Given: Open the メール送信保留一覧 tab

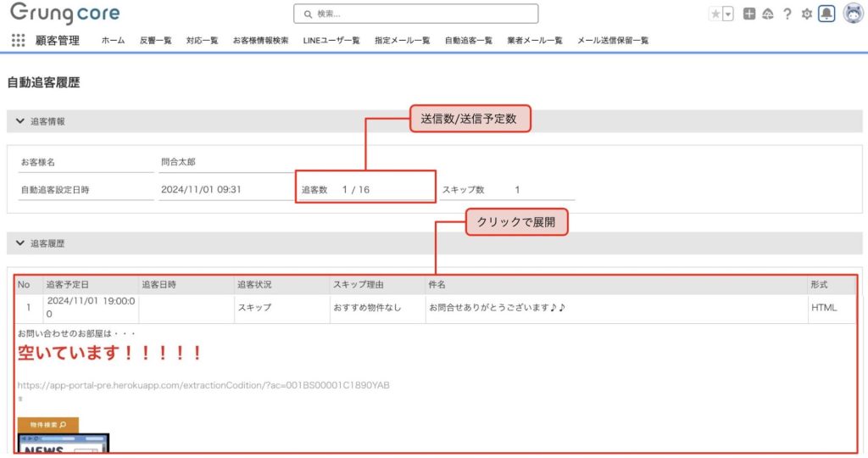Looking at the screenshot, I should [613, 41].
